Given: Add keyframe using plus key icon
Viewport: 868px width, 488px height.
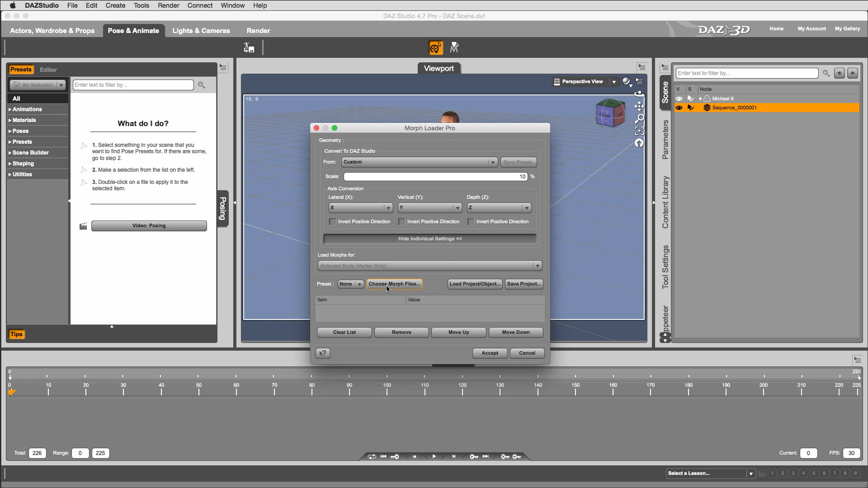Looking at the screenshot, I should (x=517, y=456).
